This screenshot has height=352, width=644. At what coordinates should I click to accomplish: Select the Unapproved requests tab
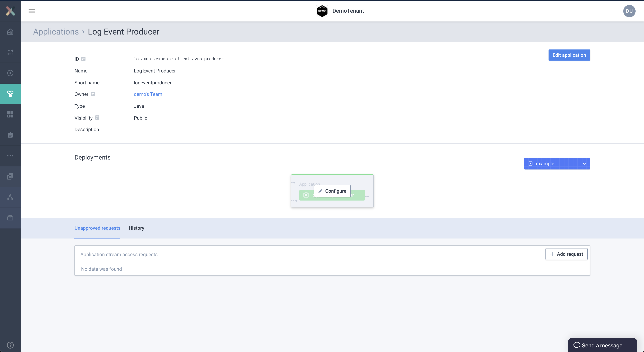pos(97,228)
